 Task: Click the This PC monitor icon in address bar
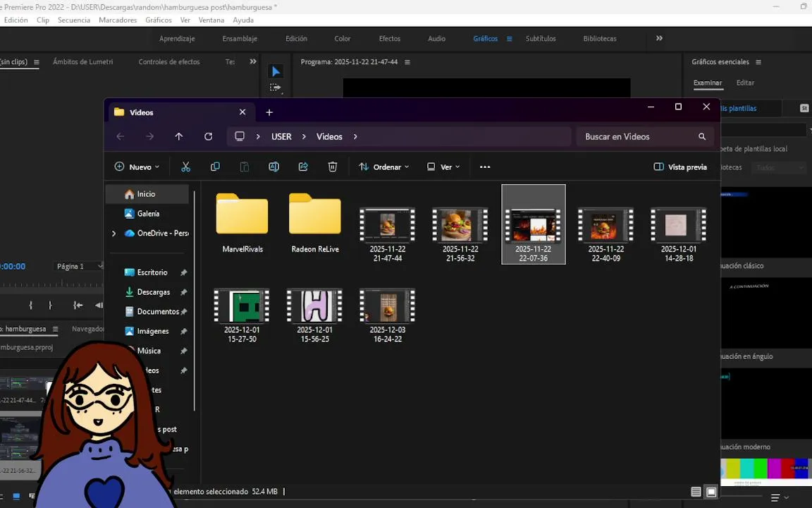[x=239, y=136]
